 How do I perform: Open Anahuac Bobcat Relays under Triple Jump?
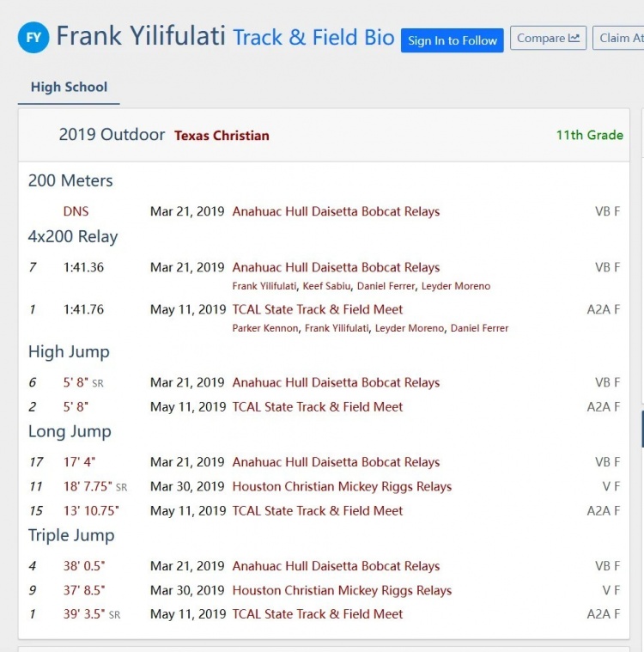click(x=336, y=566)
